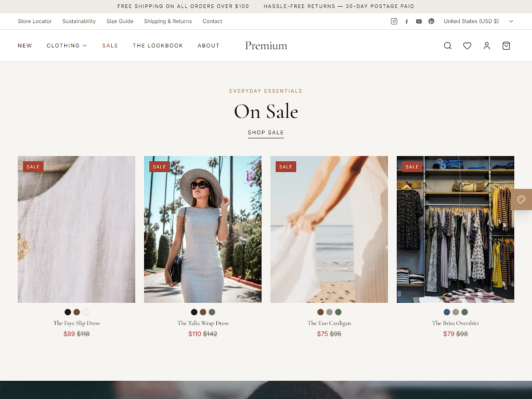Click the Everyday Essentials subtitle
Viewport: 532px width, 399px height.
coord(266,91)
